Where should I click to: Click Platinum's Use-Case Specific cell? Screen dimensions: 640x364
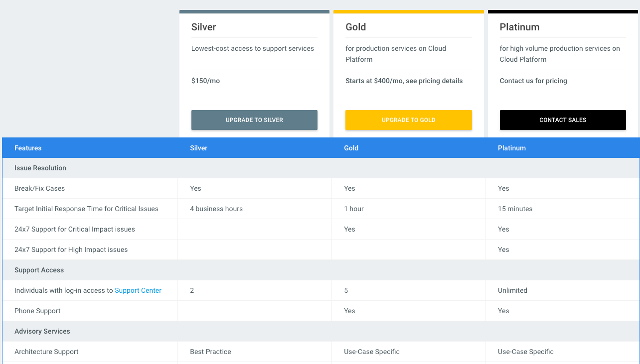pos(526,352)
